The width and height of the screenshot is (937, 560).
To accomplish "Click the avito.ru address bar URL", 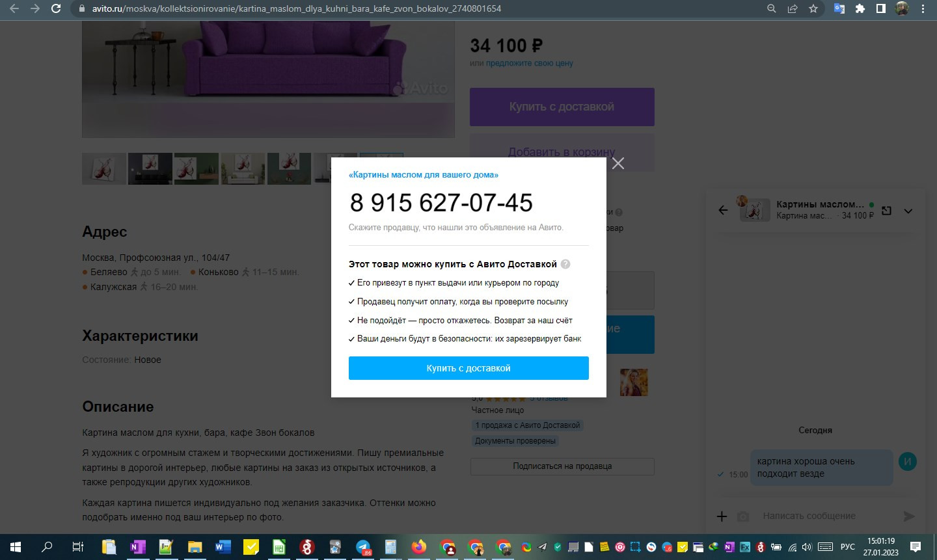I will coord(297,9).
